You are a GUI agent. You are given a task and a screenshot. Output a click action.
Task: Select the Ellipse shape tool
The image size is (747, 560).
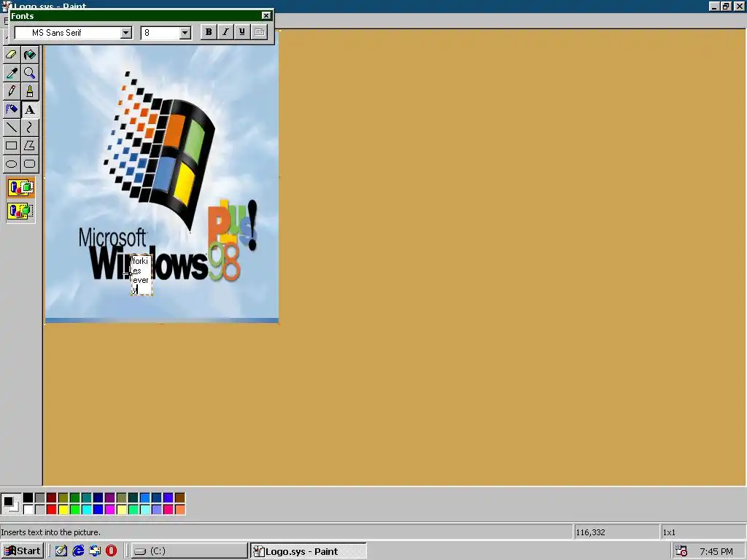click(12, 164)
